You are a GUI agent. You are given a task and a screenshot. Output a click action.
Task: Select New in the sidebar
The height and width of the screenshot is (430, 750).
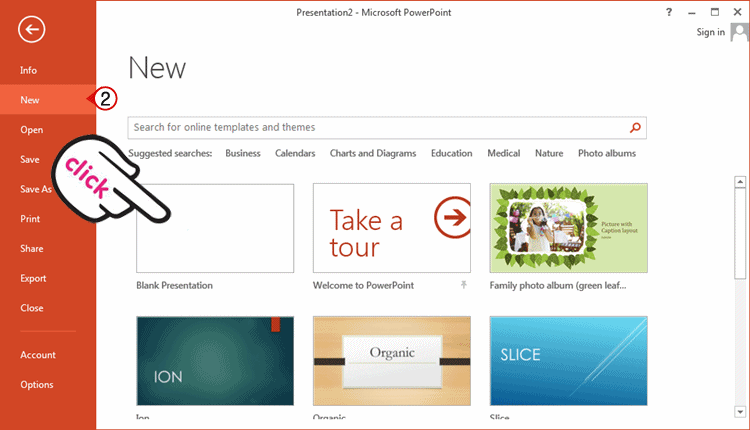coord(48,100)
